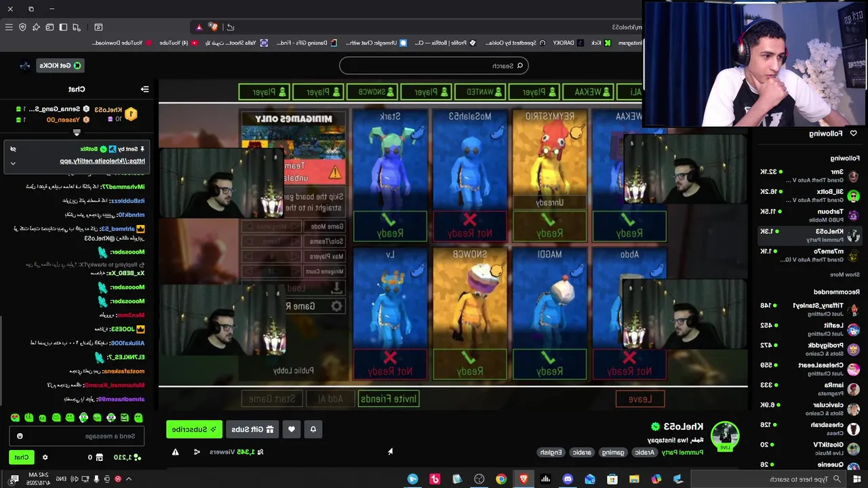Open Tarboun PUBG Mobile channel

pos(810,215)
